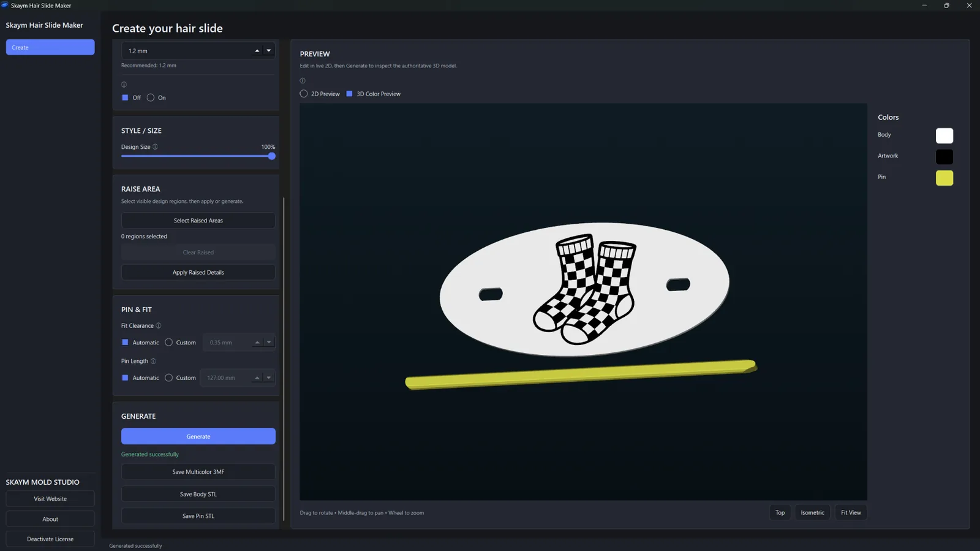Switch to Top view

780,513
